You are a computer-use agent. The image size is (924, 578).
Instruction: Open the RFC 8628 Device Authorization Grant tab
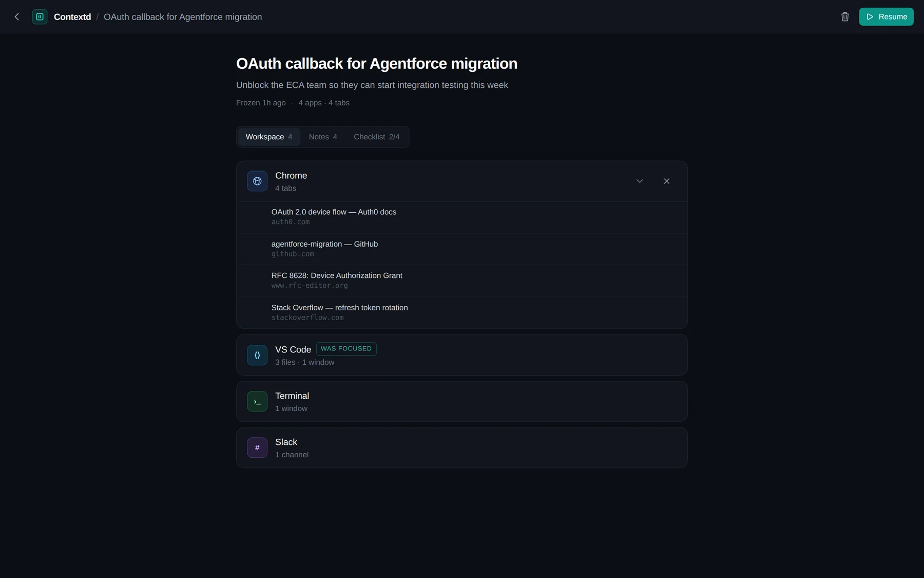(x=462, y=281)
